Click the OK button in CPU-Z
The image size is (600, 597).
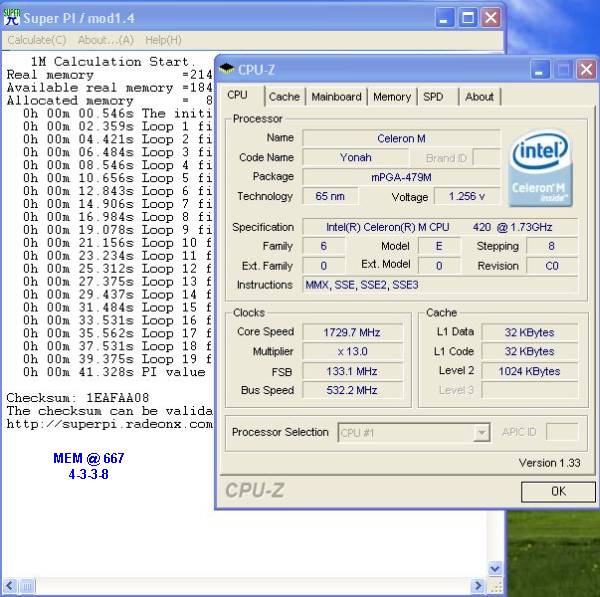click(x=558, y=491)
